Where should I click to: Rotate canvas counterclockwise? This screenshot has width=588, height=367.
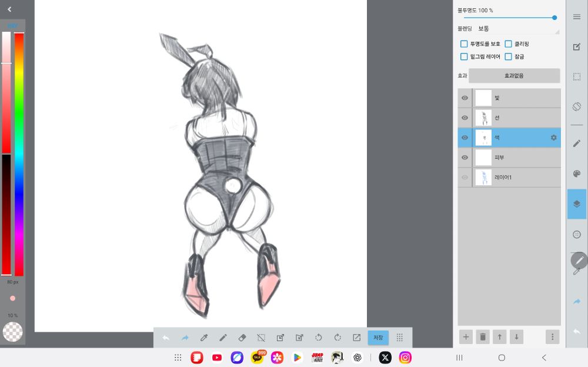[x=318, y=338]
